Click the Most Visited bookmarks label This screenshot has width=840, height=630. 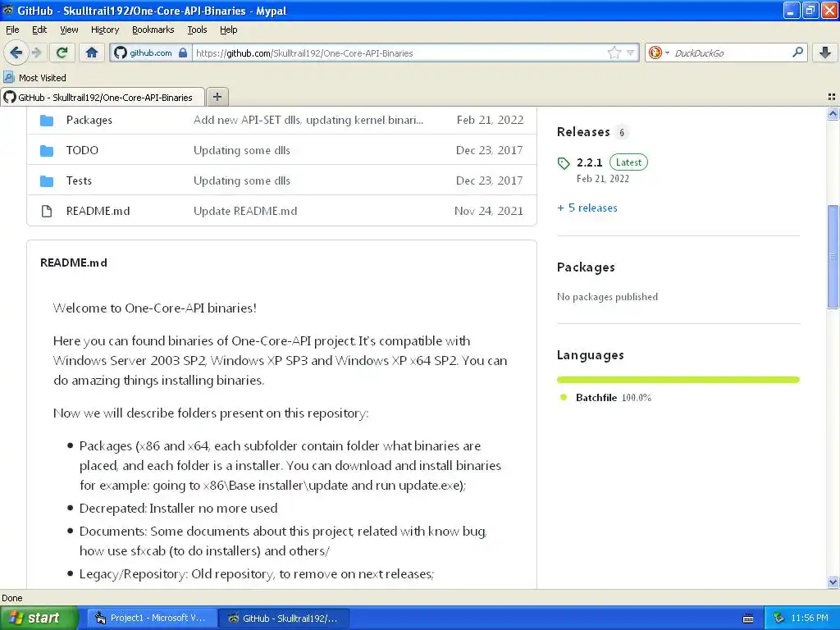point(43,78)
